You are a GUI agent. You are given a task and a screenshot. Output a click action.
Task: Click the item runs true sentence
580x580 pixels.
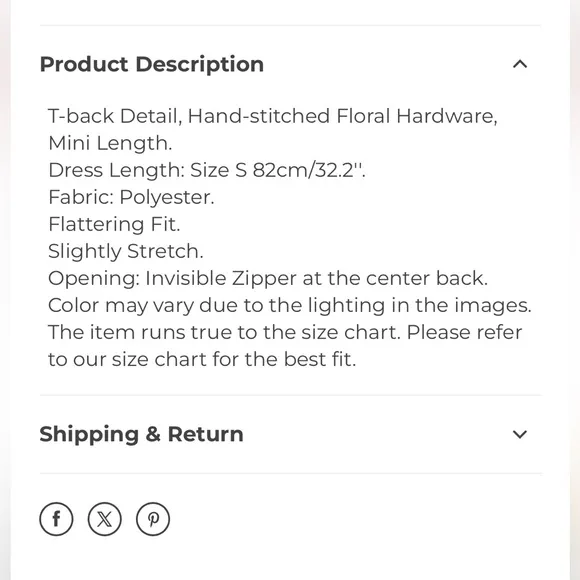coord(225,332)
